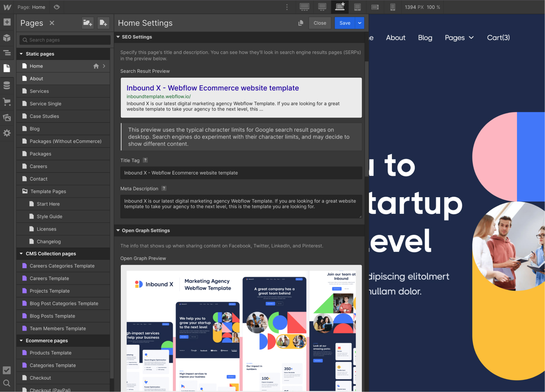The image size is (545, 392).
Task: Click the search result preview title link
Action: [212, 88]
